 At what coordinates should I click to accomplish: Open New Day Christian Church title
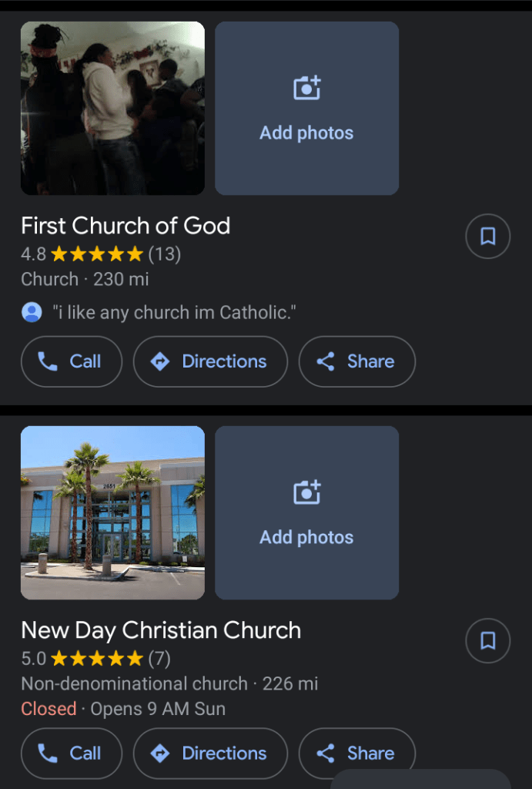pos(161,630)
